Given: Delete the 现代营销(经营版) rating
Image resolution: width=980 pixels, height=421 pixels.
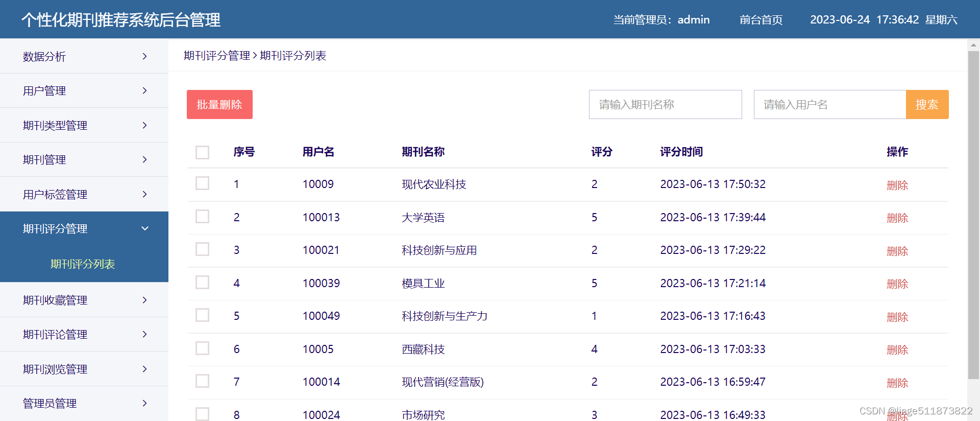Looking at the screenshot, I should click(x=897, y=383).
